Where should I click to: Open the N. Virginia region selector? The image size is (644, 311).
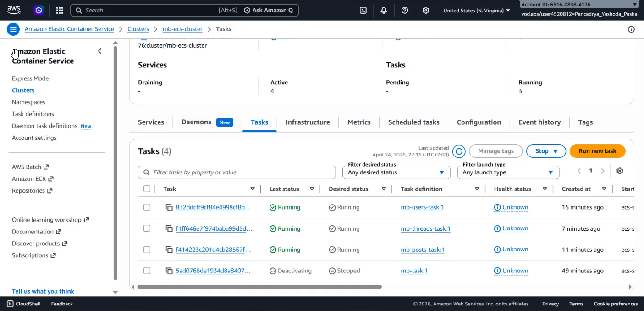(477, 10)
